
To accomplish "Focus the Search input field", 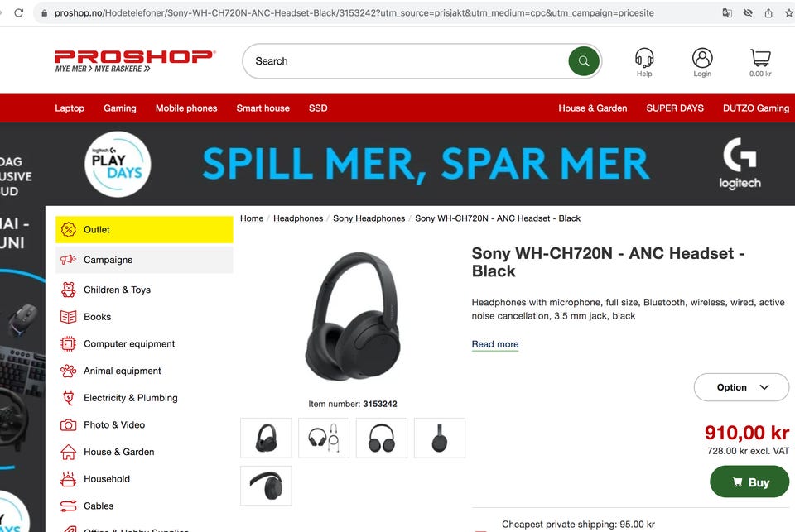I will [406, 61].
